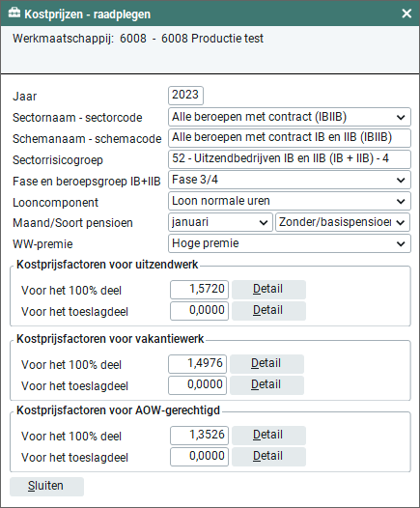Click the uitzendwerk factor field 1,5720

(199, 290)
